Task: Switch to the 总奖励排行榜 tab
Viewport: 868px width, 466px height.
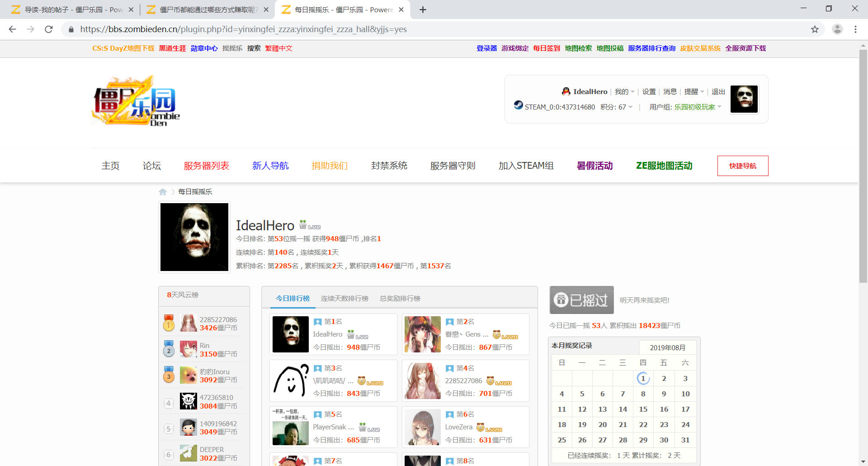Action: (400, 298)
